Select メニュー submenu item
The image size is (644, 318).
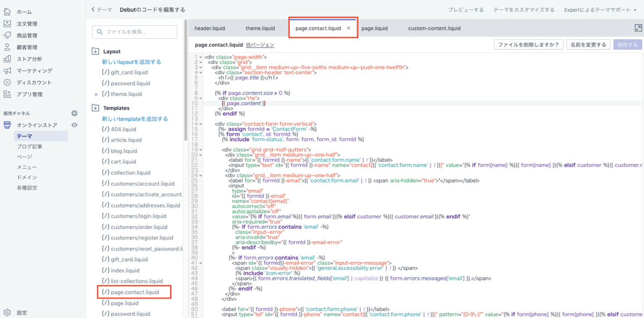[x=27, y=167]
